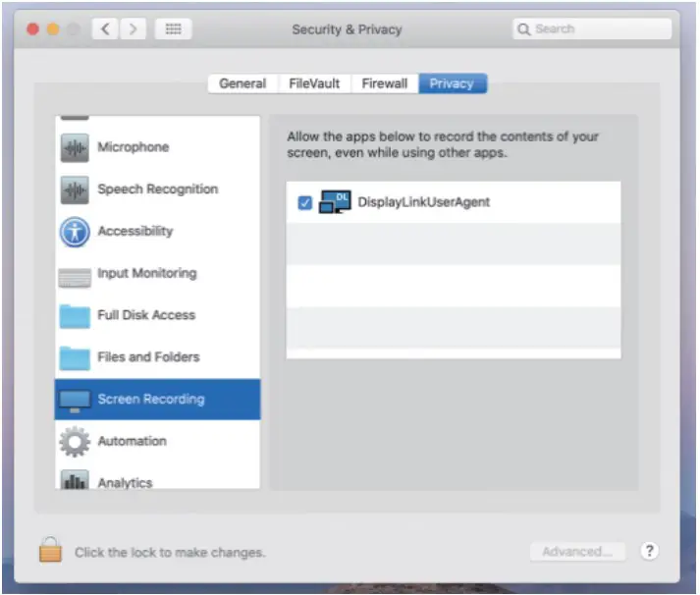Show all preferences grid button
The height and width of the screenshot is (595, 700).
pos(173,29)
